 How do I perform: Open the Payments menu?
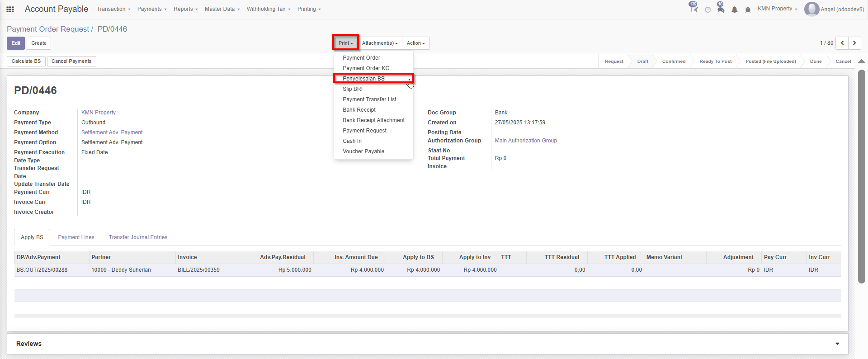click(x=152, y=9)
